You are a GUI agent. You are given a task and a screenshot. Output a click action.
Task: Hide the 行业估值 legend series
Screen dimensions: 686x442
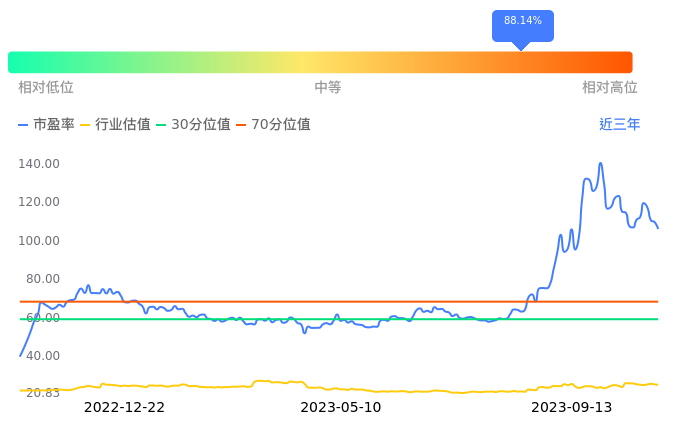click(115, 125)
